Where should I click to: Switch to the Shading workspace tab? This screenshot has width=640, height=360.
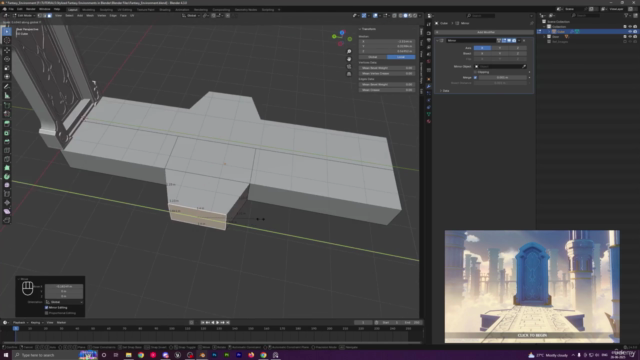(x=165, y=9)
